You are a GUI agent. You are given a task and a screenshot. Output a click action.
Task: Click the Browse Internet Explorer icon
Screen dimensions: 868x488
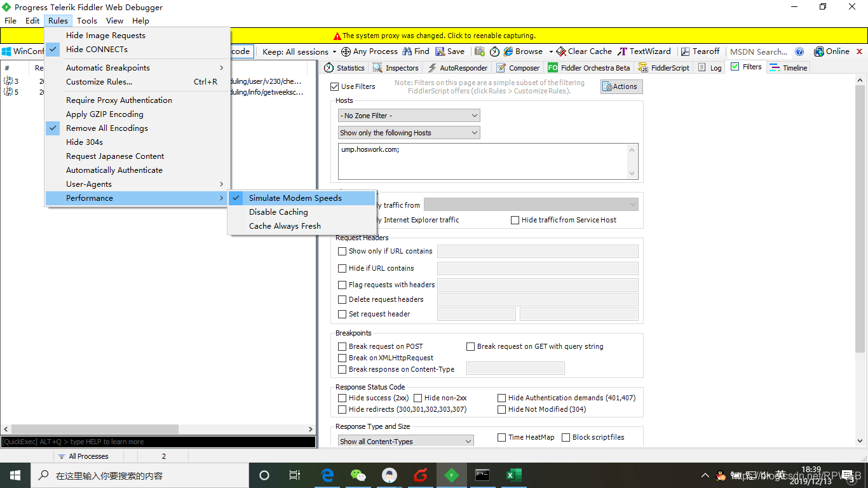coord(508,51)
